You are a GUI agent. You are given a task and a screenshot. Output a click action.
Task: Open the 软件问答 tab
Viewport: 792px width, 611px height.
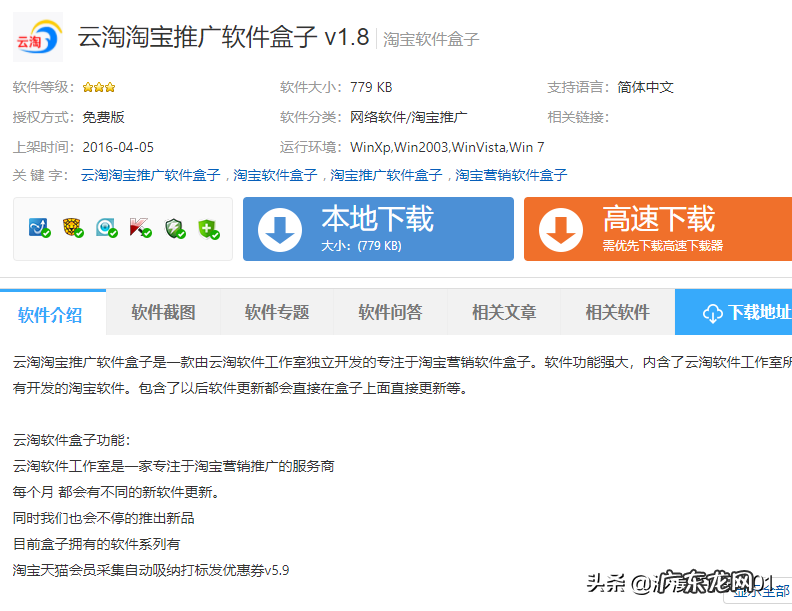(x=390, y=312)
